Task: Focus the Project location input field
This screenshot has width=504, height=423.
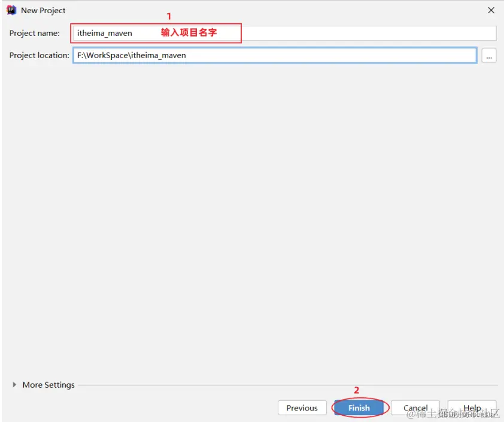Action: click(275, 55)
